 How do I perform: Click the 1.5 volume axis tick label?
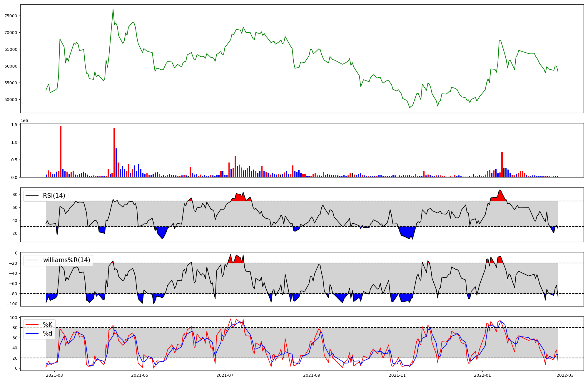pos(14,125)
